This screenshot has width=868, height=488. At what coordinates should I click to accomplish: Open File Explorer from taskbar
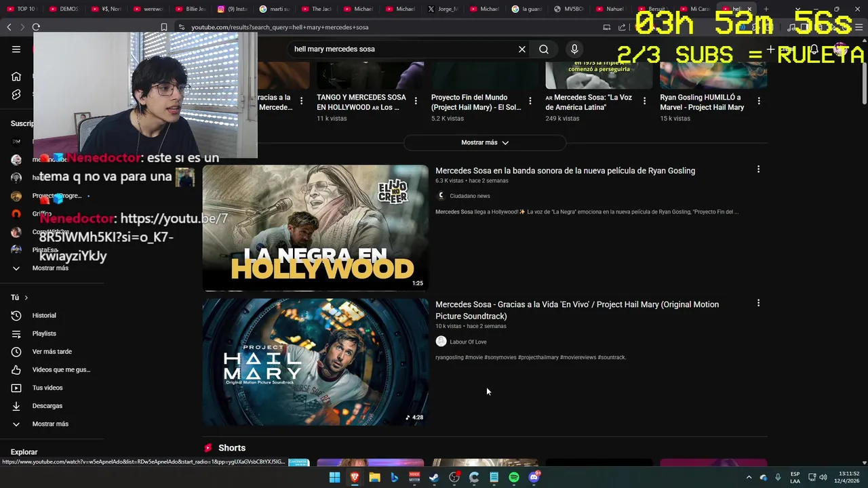pyautogui.click(x=374, y=477)
